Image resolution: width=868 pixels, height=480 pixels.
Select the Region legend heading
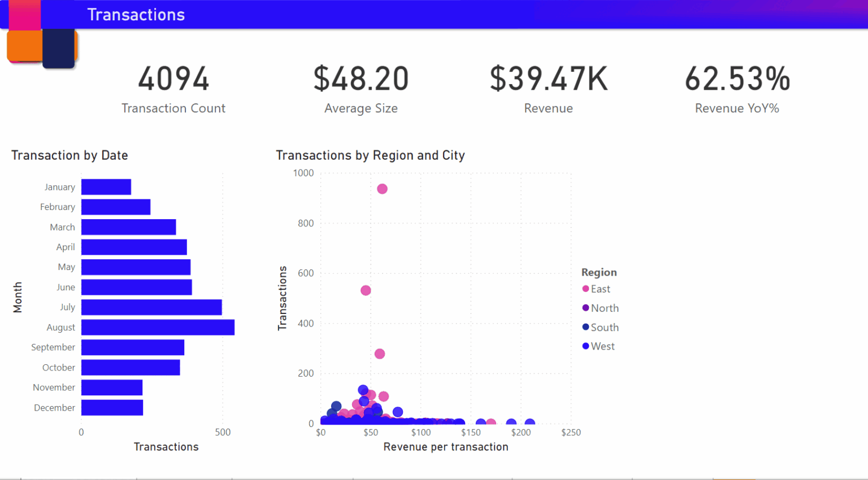(x=598, y=272)
